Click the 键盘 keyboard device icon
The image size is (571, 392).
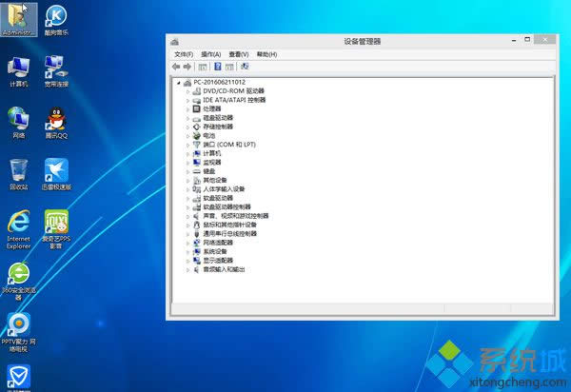(x=197, y=171)
